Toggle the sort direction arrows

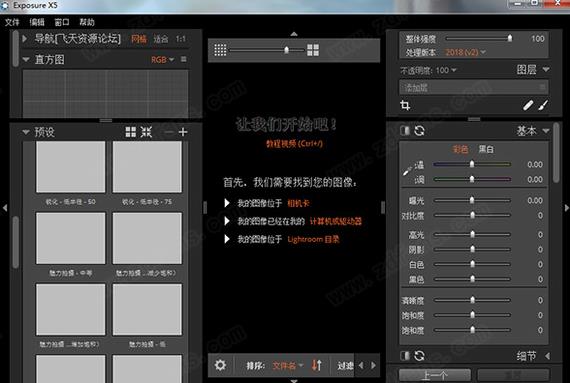point(317,365)
